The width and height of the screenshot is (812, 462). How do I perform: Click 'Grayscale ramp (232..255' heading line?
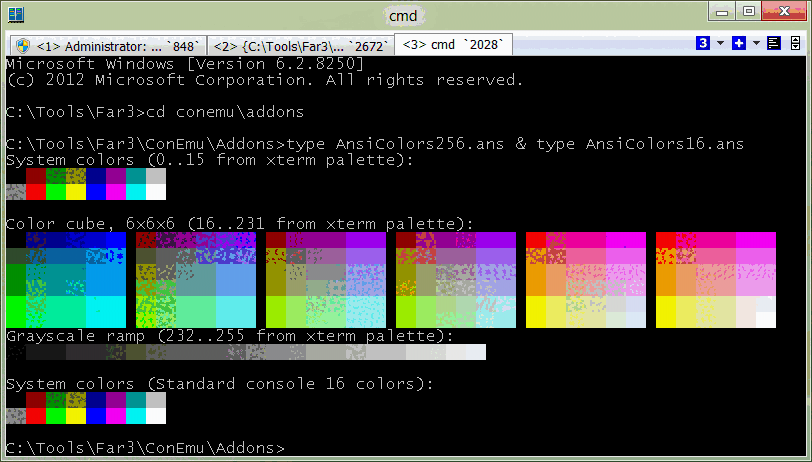point(230,336)
